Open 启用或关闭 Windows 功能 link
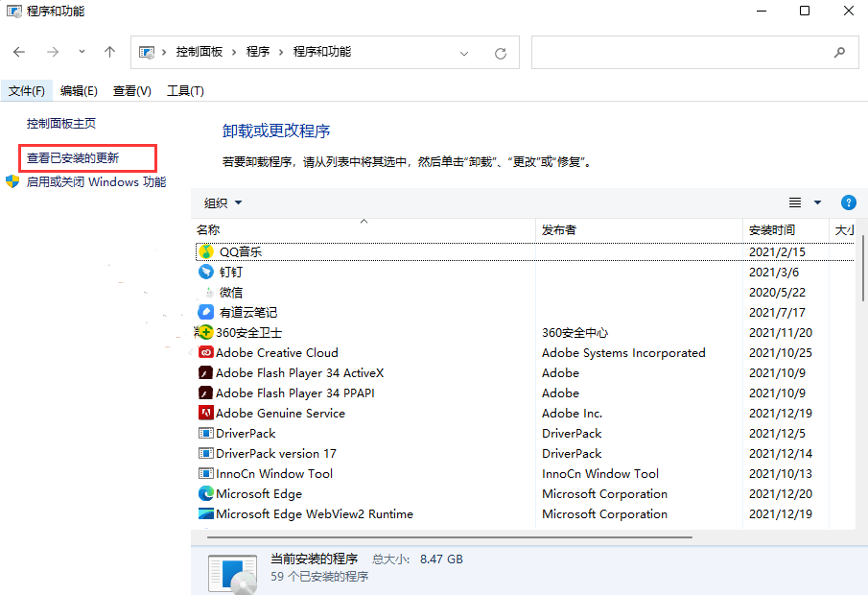This screenshot has width=868, height=595. click(x=96, y=181)
